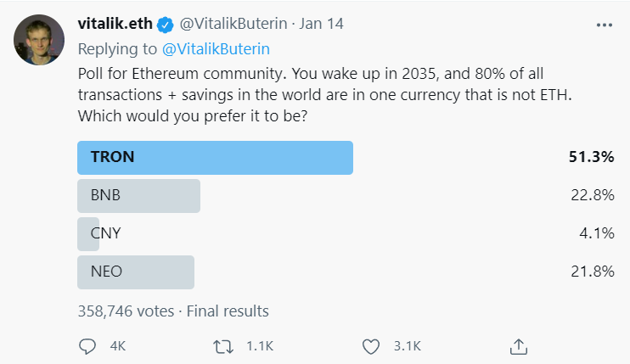Open the vitalik.eth display name
This screenshot has width=630, height=364.
click(115, 24)
